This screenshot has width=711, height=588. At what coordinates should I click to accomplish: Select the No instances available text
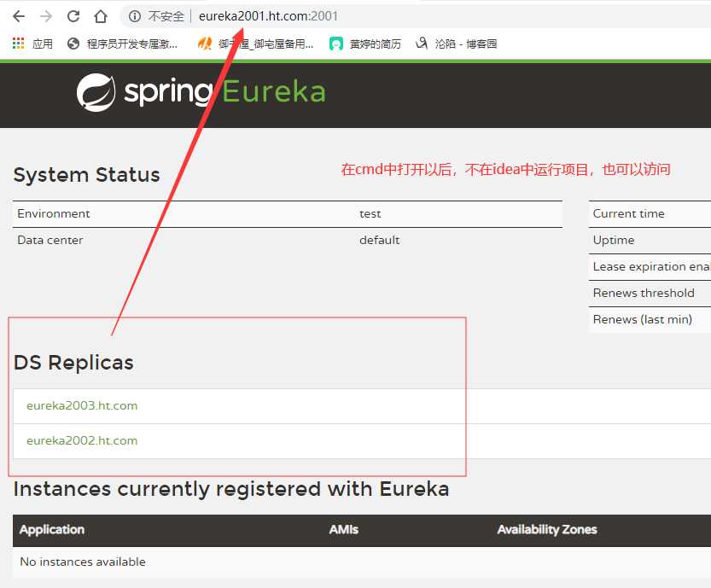[x=83, y=562]
